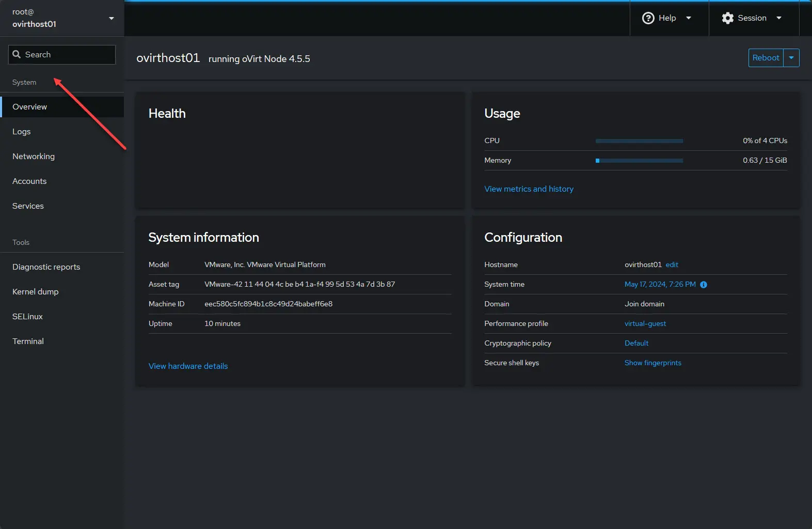Open the root@ovirthost01 host switcher

pyautogui.click(x=62, y=18)
